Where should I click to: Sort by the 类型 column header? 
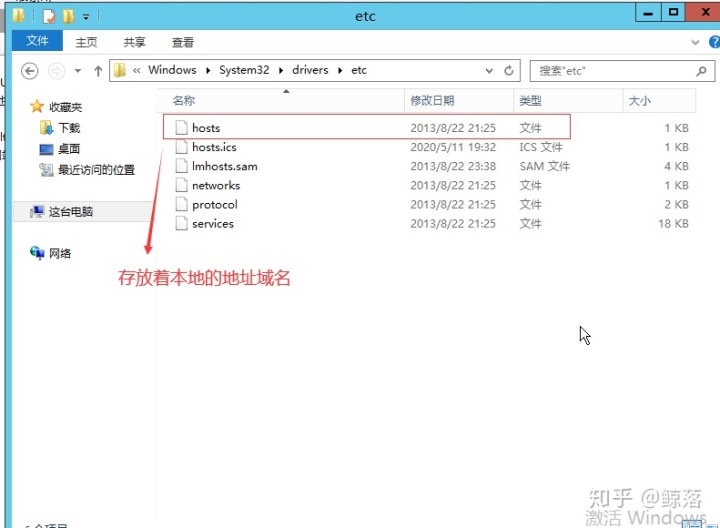[x=530, y=101]
